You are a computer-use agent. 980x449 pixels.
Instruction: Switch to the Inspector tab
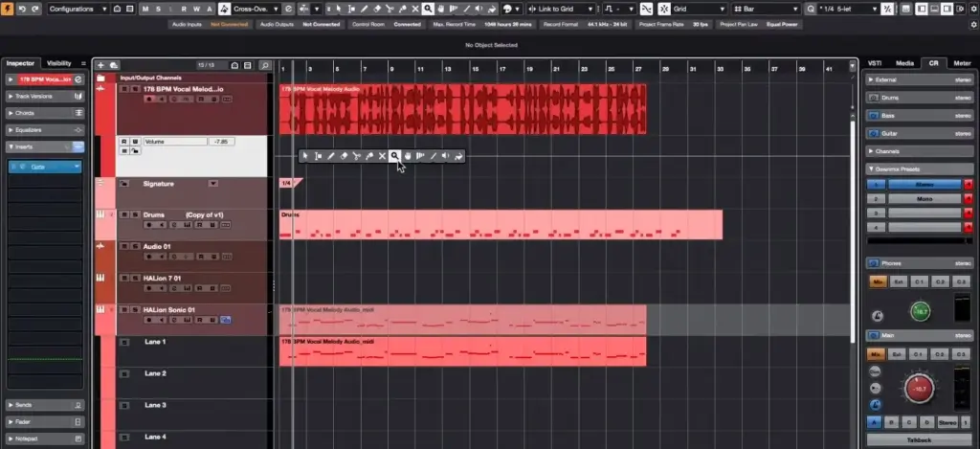click(20, 63)
